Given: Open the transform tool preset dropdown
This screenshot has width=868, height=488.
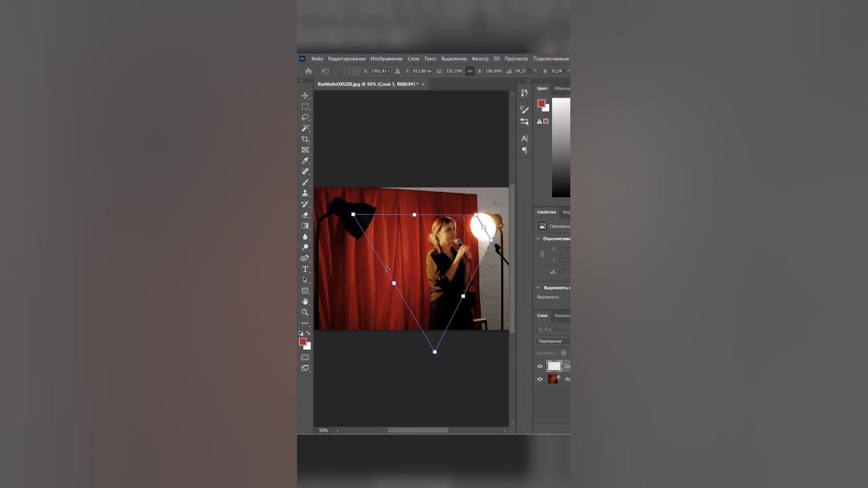Looking at the screenshot, I should pos(325,71).
